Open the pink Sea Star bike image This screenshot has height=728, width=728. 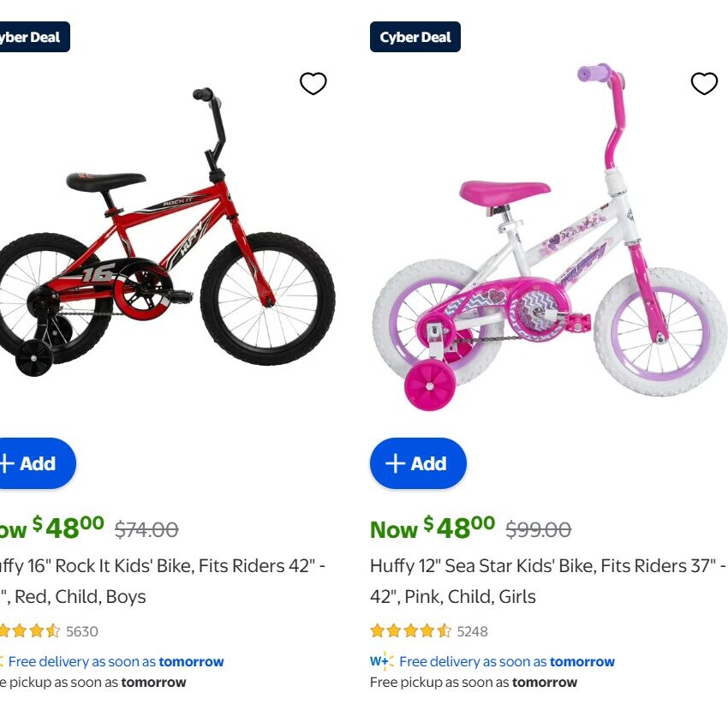pos(548,248)
